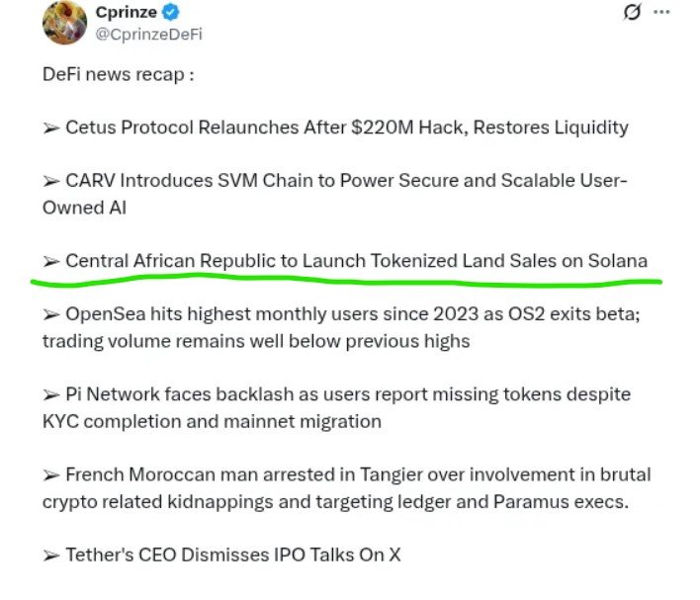This screenshot has height=600, width=700.
Task: Open the three-dot more options menu
Action: tap(661, 12)
